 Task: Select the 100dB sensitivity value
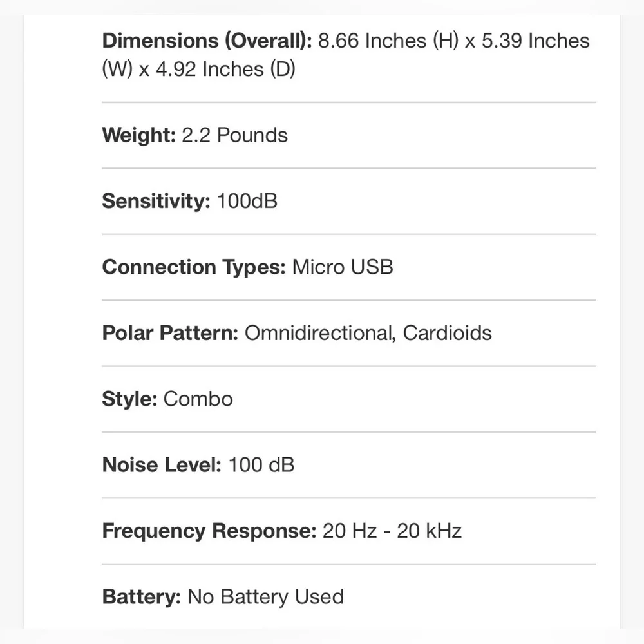click(x=247, y=201)
